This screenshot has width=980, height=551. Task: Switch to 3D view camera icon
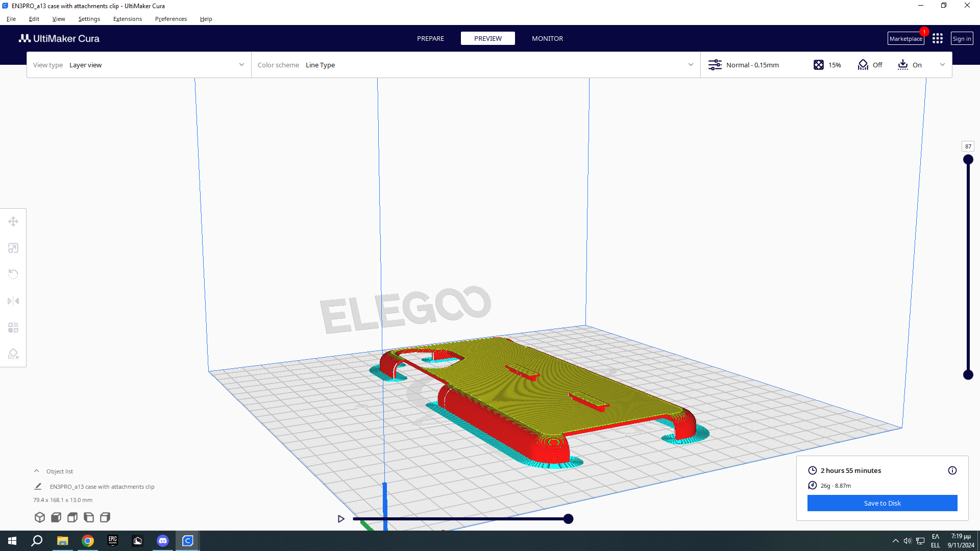pyautogui.click(x=40, y=517)
